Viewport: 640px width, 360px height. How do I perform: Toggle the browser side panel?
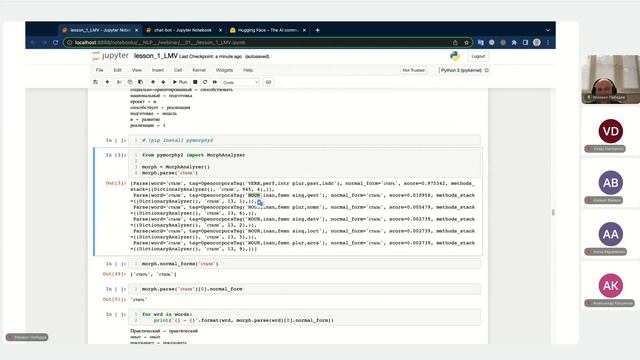point(525,42)
